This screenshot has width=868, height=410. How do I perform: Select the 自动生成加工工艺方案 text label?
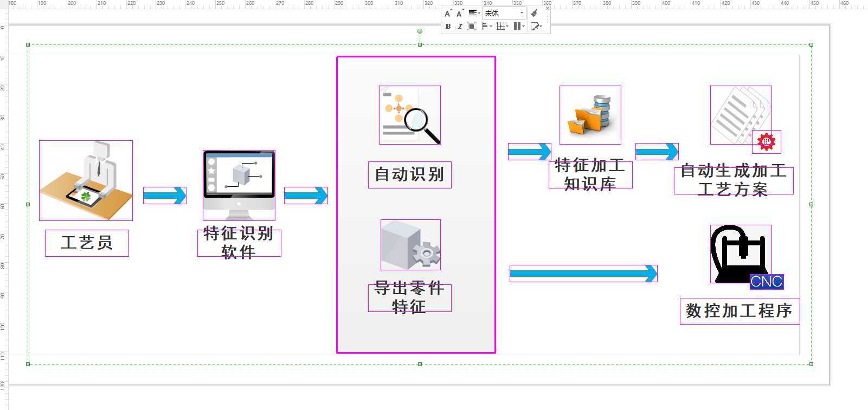click(x=734, y=180)
